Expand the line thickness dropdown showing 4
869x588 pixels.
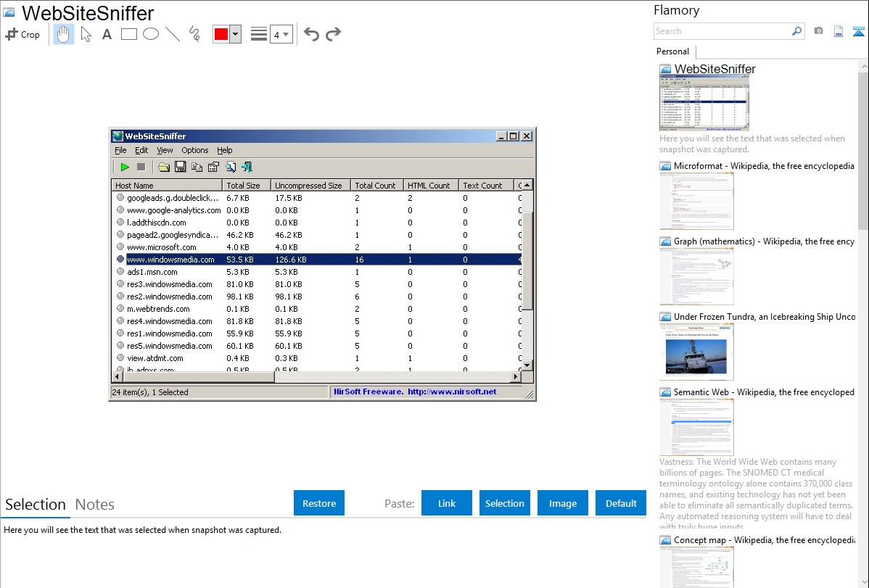click(281, 34)
